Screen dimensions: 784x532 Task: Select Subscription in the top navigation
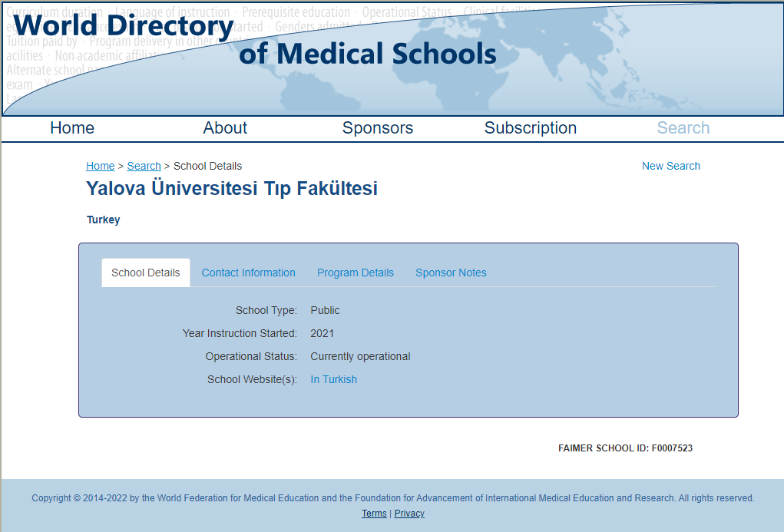click(531, 128)
